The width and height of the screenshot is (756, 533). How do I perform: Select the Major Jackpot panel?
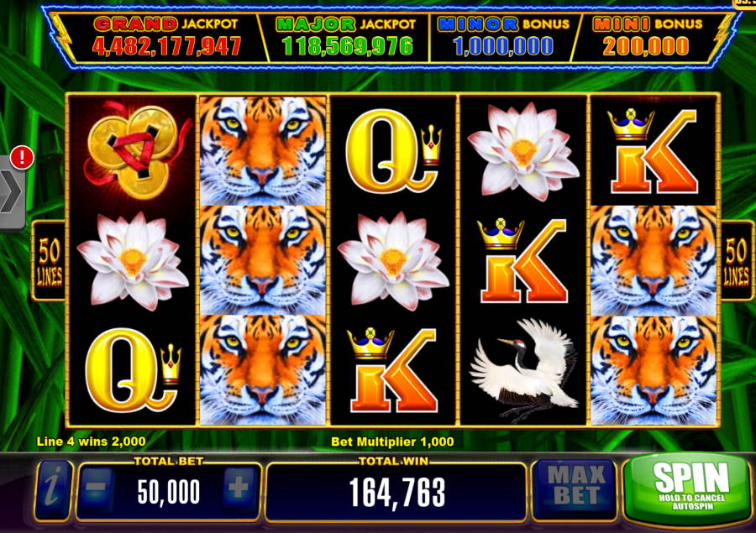[346, 38]
